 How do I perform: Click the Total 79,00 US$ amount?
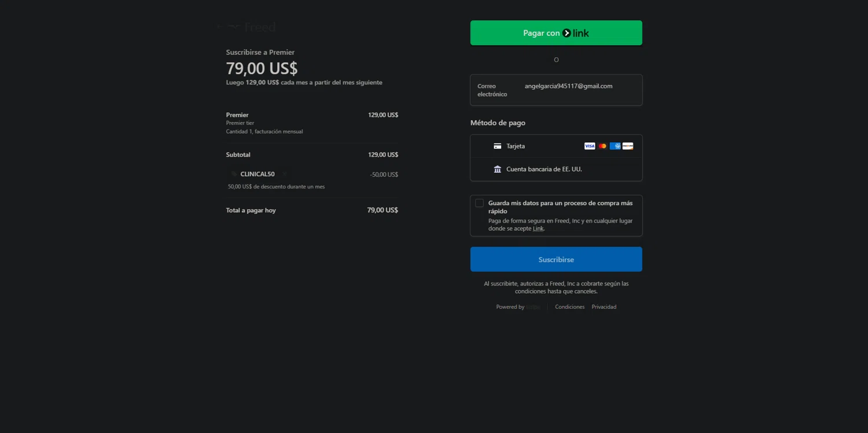point(382,210)
